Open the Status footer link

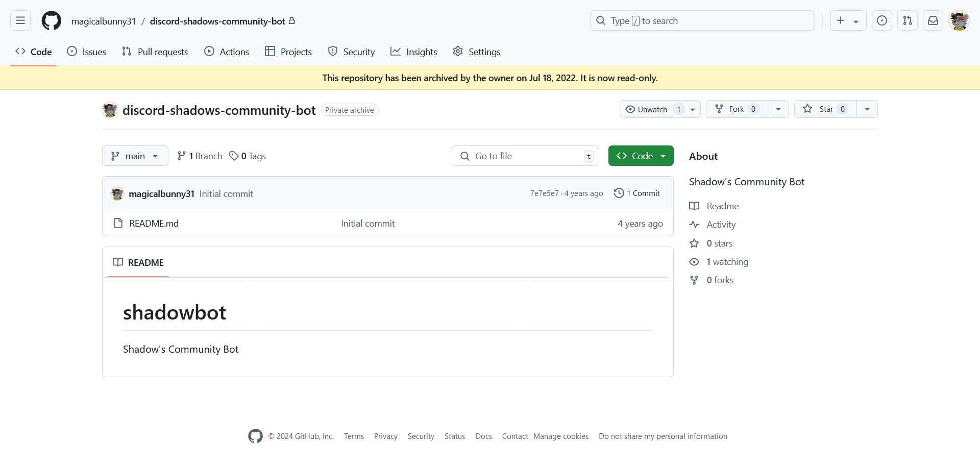click(454, 436)
